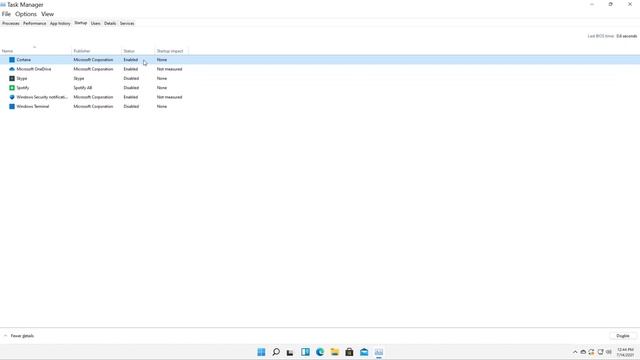This screenshot has height=360, width=640.
Task: Click the Disable button
Action: [623, 336]
